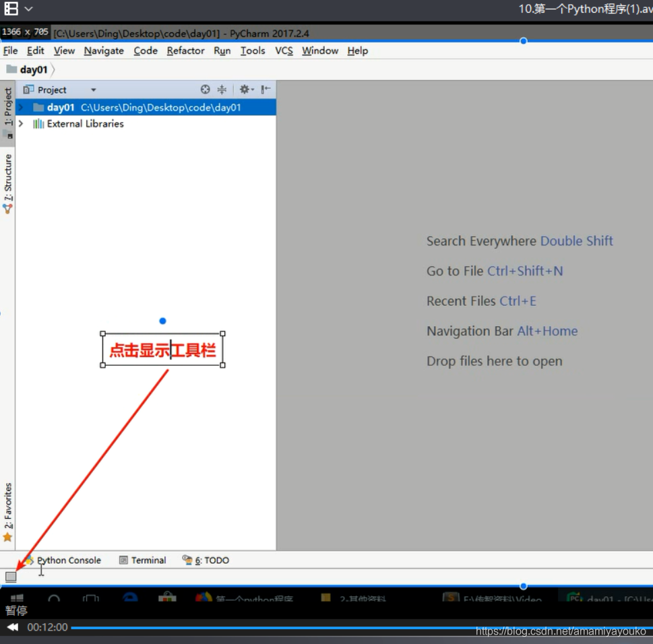The height and width of the screenshot is (644, 653).
Task: Open the Navigate menu
Action: tap(104, 51)
